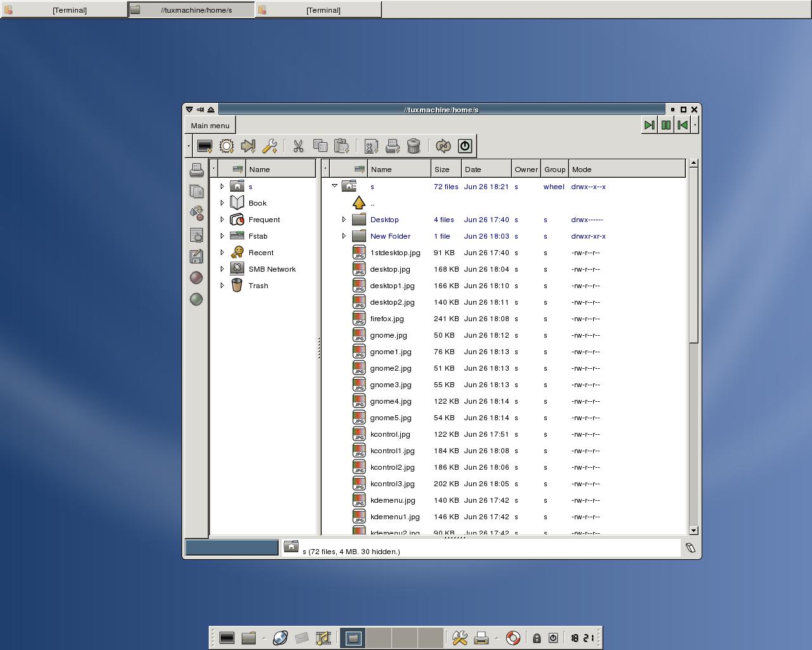Launch web browser globe in bottom panel
Image resolution: width=812 pixels, height=650 pixels.
tap(280, 638)
